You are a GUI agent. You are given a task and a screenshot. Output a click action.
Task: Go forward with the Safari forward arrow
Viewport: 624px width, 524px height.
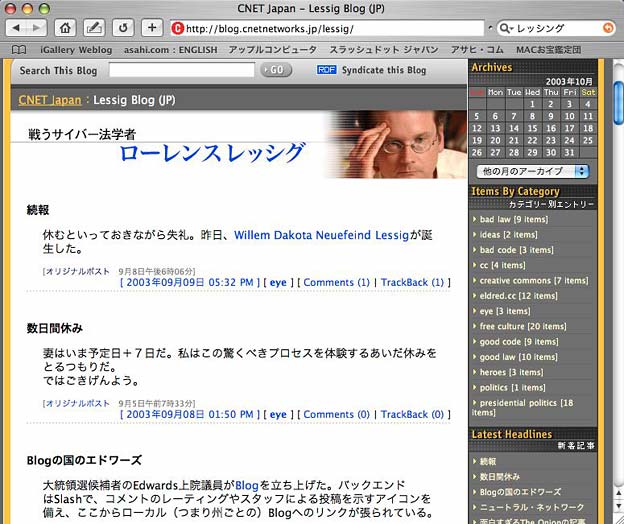(x=37, y=28)
